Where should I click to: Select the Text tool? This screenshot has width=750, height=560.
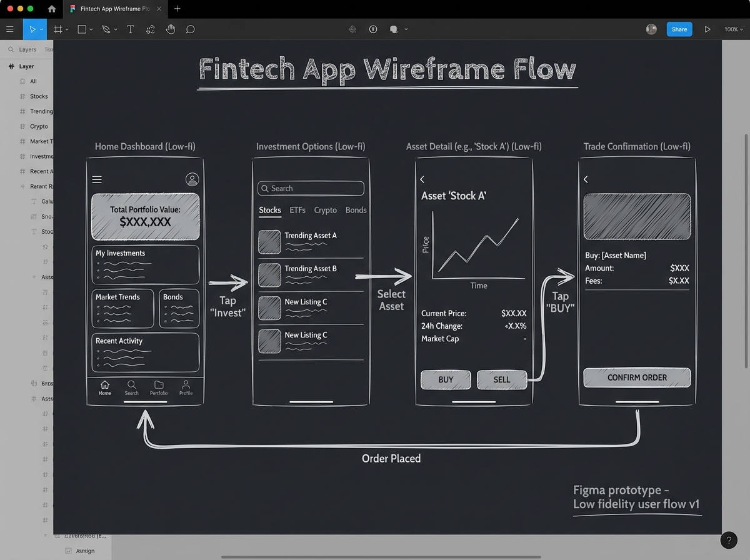pos(130,29)
